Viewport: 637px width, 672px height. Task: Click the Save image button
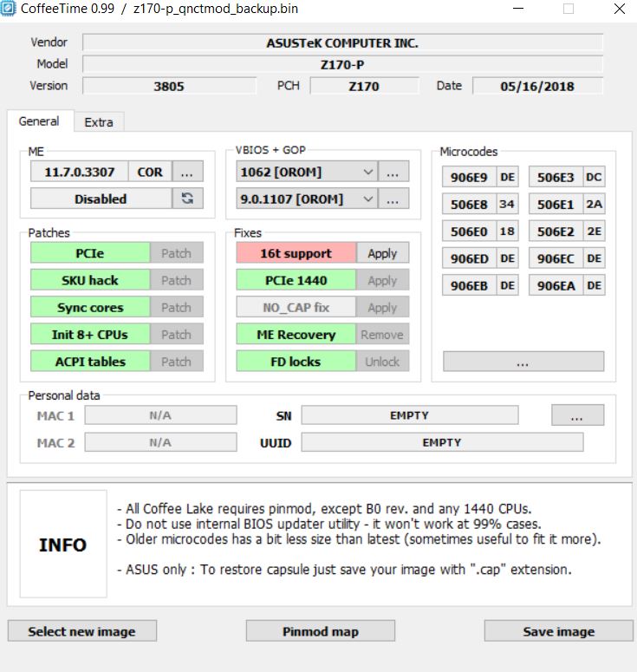pyautogui.click(x=559, y=631)
